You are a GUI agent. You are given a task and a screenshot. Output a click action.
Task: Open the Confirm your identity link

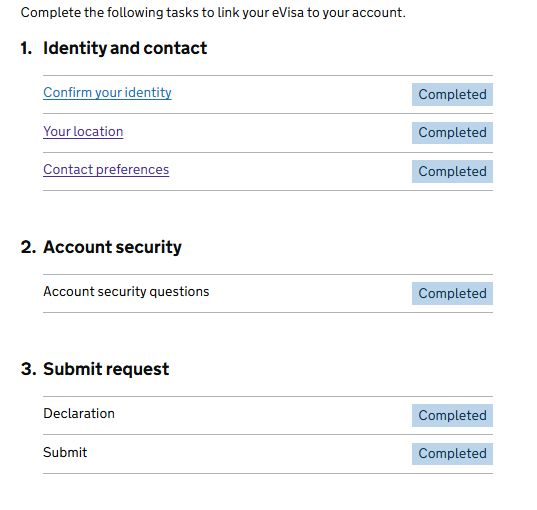tap(107, 93)
